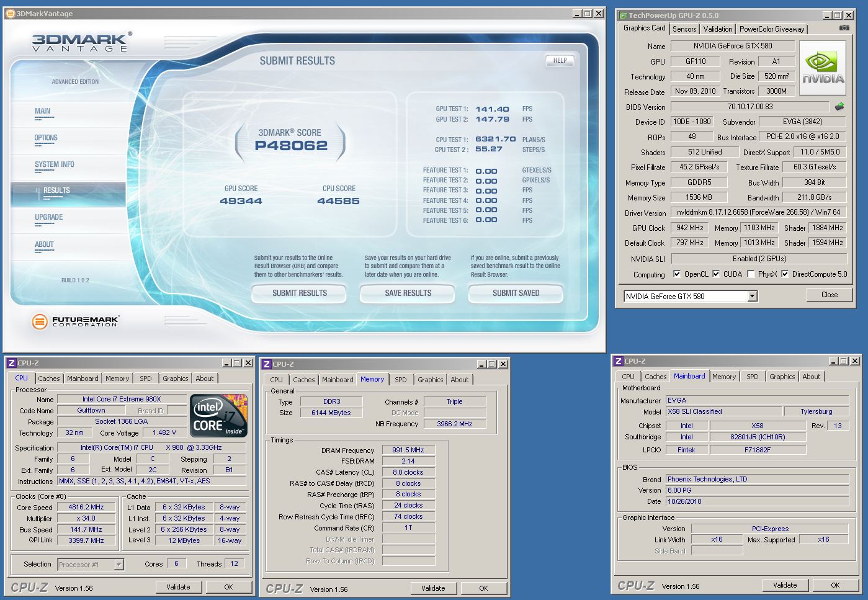Click the BIOS save chip icon in GPU-Z
Image resolution: width=868 pixels, height=600 pixels.
[x=839, y=107]
